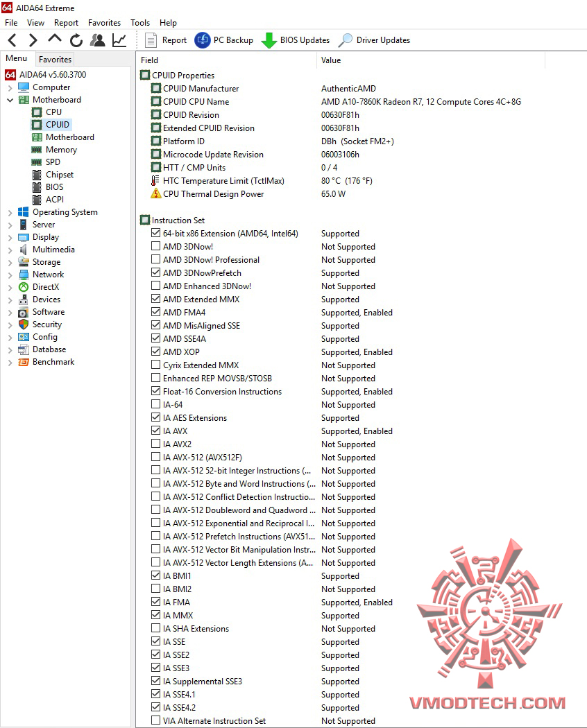Click the HTC Temperature Limit thermometer icon
The width and height of the screenshot is (587, 728).
(155, 180)
